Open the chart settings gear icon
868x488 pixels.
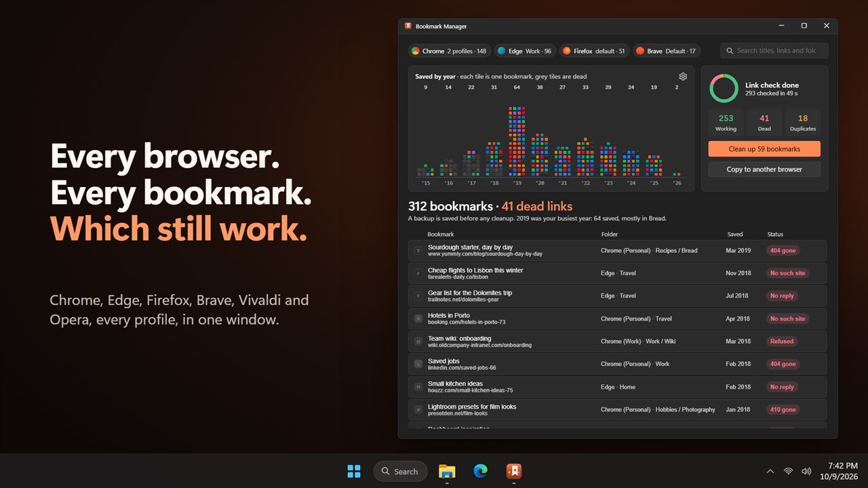(683, 77)
